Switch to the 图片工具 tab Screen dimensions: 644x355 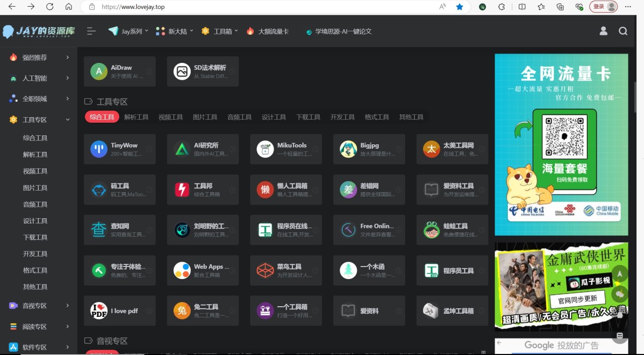click(205, 117)
